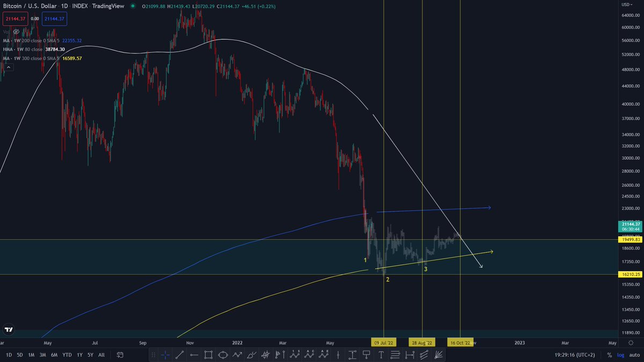This screenshot has width=644, height=362.
Task: Switch to the 1M time range
Action: [x=31, y=354]
